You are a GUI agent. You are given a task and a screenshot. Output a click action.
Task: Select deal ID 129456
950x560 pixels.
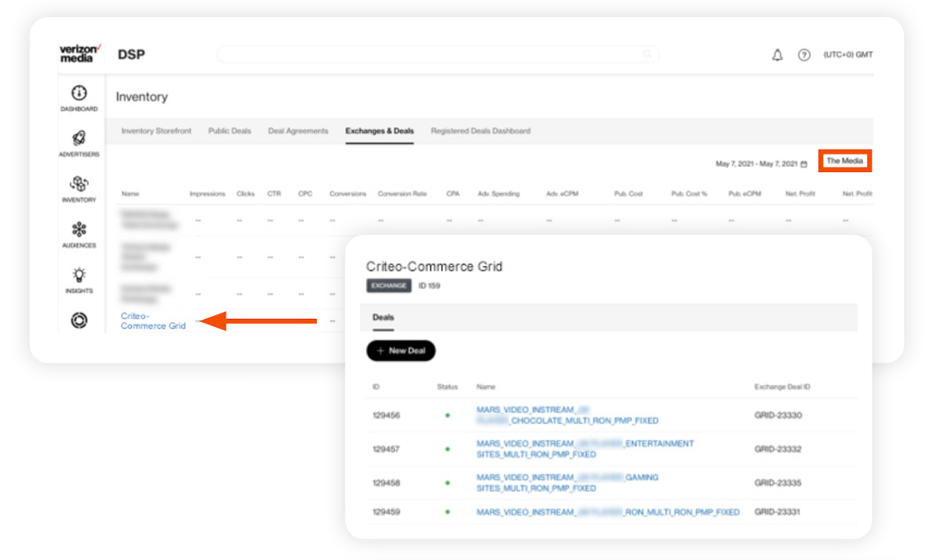click(x=386, y=415)
